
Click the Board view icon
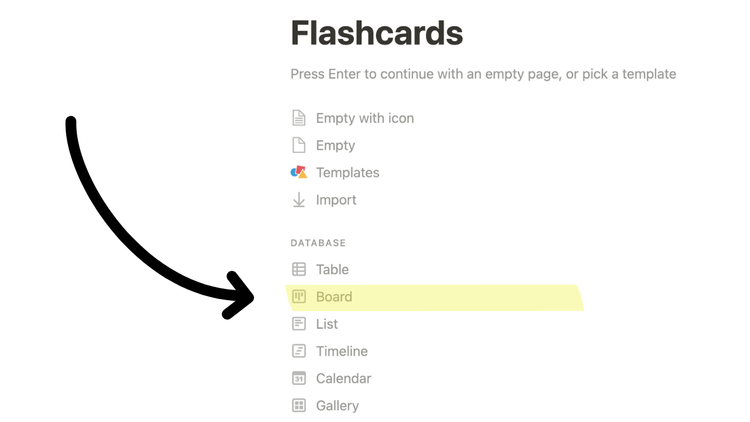(x=298, y=296)
